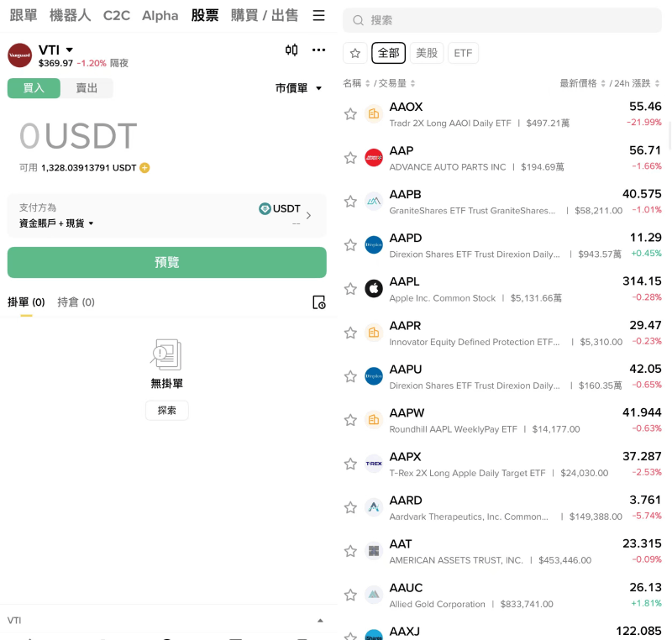Screen dimensions: 672x640
Task: Sort list by 名稱
Action: click(356, 83)
